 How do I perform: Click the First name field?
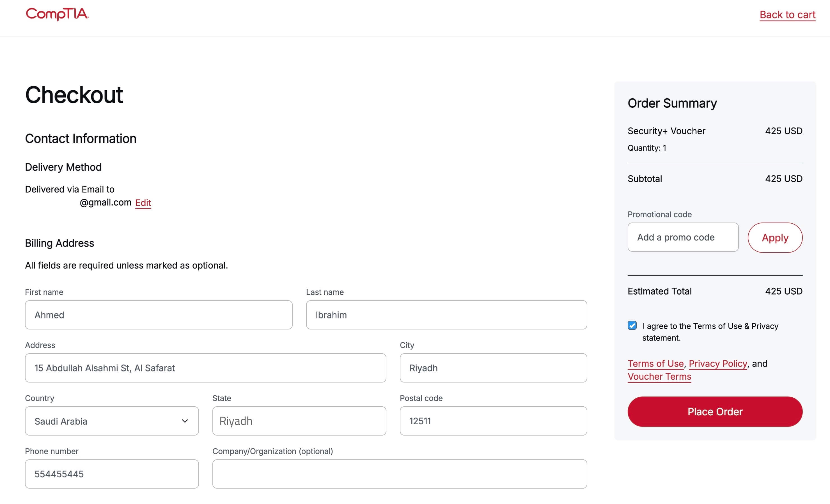(x=158, y=315)
